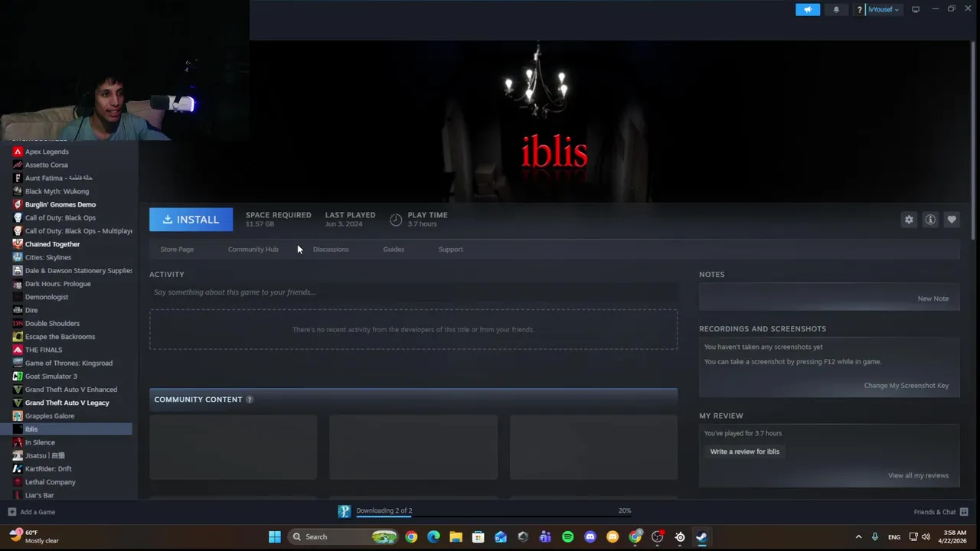980x551 pixels.
Task: Click the blue Install button for iblis
Action: point(191,220)
